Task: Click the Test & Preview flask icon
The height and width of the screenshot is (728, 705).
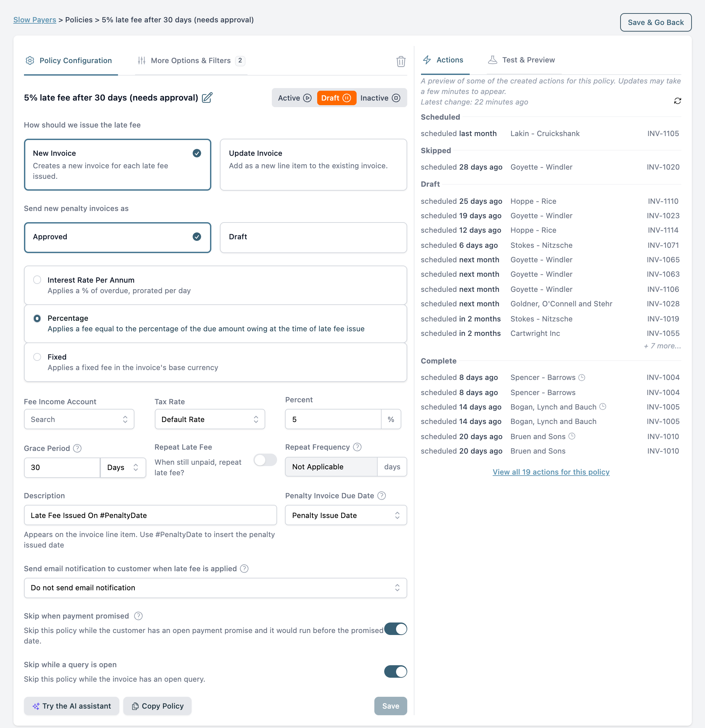Action: (x=493, y=60)
